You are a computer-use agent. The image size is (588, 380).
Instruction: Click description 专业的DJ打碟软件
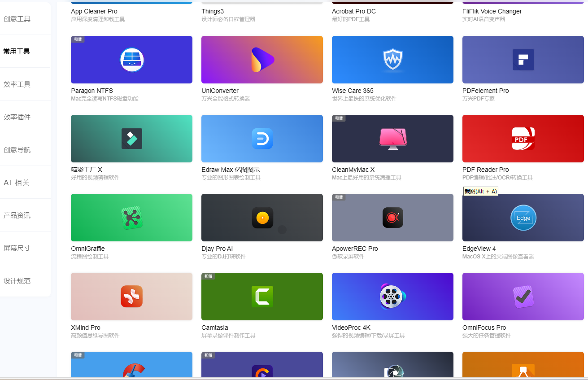point(223,257)
